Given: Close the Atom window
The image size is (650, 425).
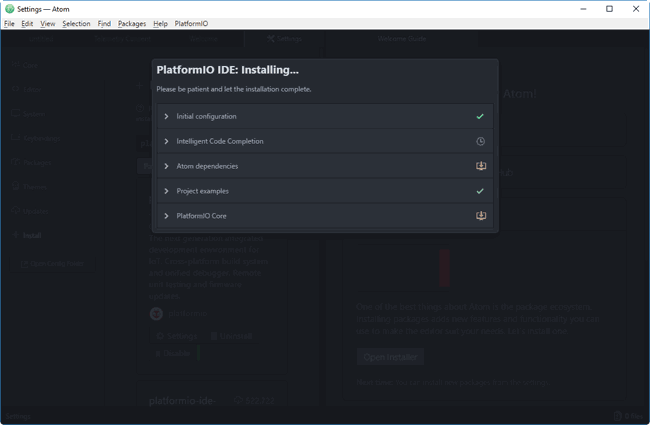Looking at the screenshot, I should (x=636, y=9).
